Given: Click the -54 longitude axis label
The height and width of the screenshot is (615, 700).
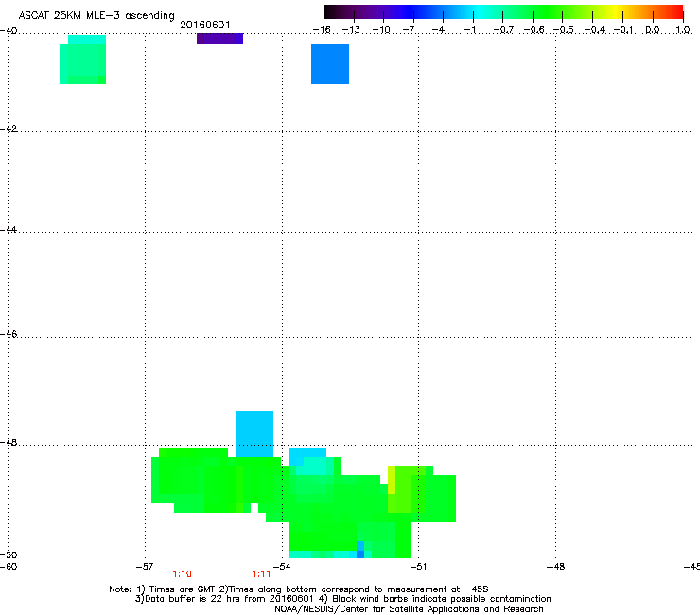Looking at the screenshot, I should coord(282,567).
